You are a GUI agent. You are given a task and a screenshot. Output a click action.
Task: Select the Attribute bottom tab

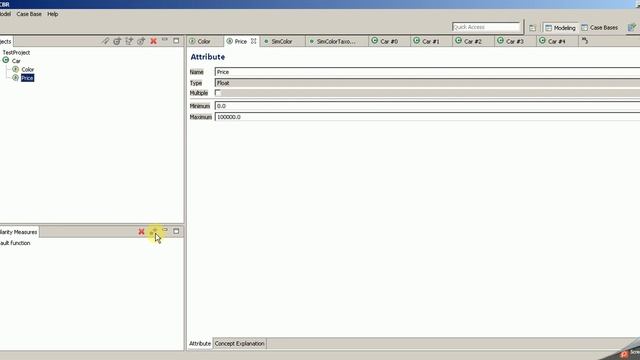click(x=200, y=344)
